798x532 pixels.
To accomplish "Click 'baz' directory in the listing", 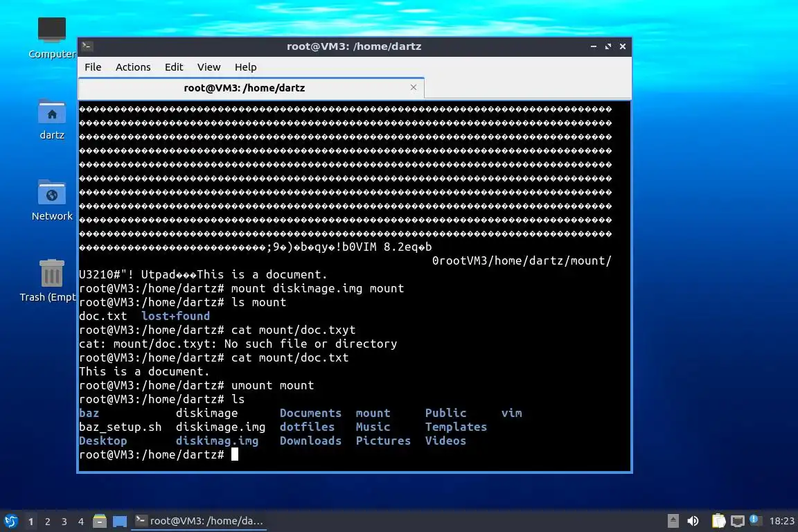I will click(x=89, y=413).
